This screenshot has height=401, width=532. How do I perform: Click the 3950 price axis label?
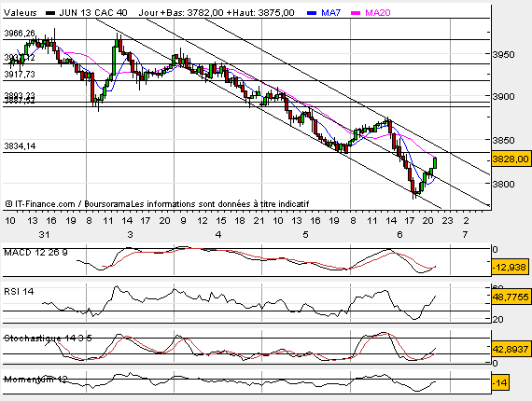(504, 55)
